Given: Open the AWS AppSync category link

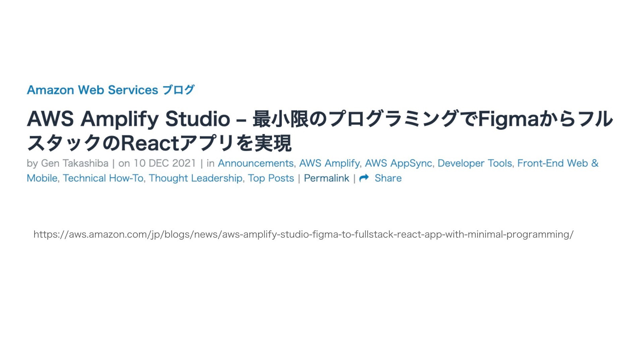Looking at the screenshot, I should tap(398, 163).
